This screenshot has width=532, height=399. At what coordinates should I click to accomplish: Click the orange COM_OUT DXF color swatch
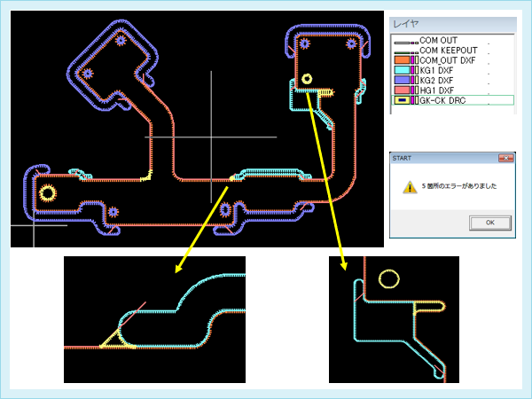click(402, 61)
